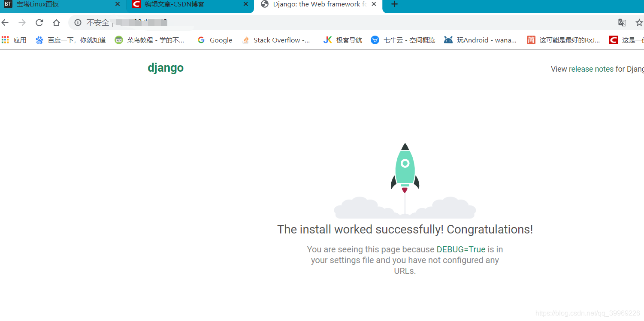Click the install worked successfully heading
This screenshot has height=321, width=644.
[405, 230]
